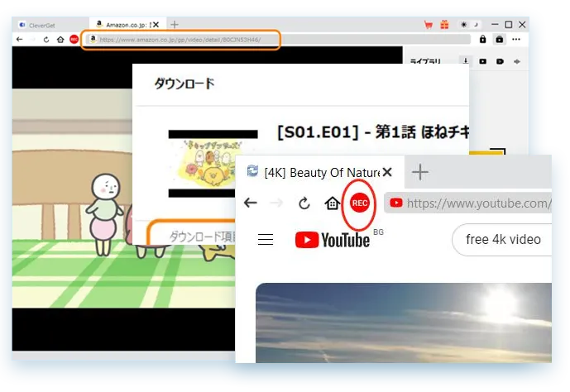Click the small REC button beside the Amazon address bar

[74, 39]
